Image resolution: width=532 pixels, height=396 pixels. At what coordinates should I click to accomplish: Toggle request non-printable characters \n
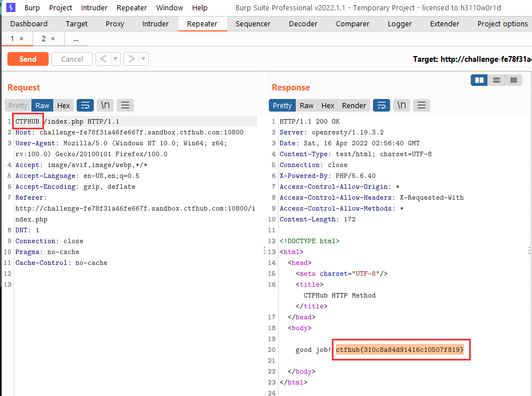(105, 105)
